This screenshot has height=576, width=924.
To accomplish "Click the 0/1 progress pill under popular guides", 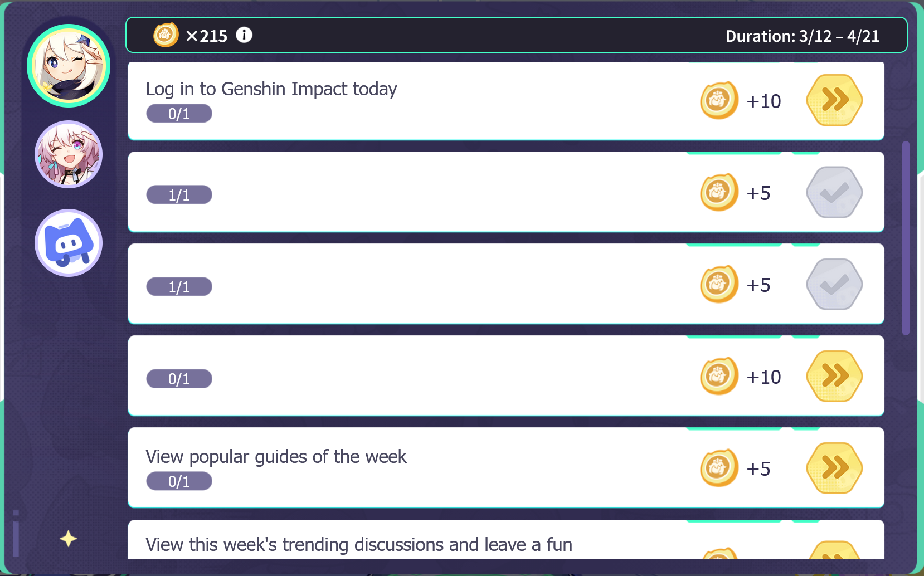I will coord(179,481).
